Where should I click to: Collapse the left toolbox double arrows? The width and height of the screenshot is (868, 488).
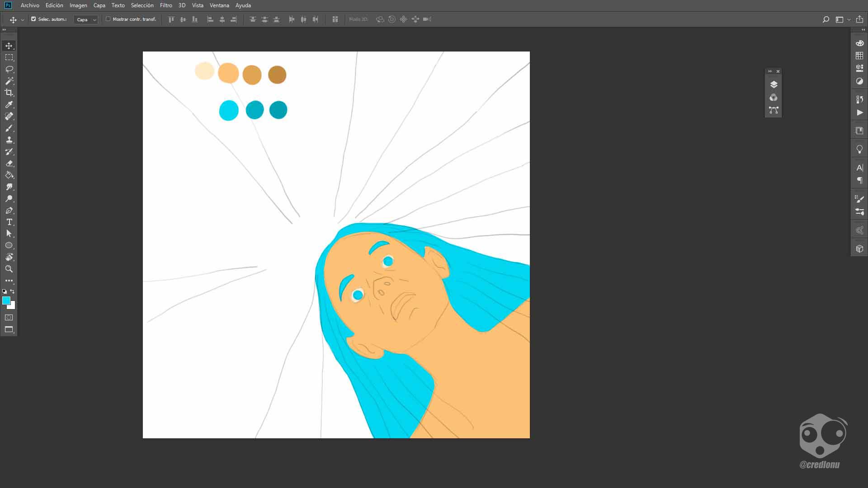click(x=4, y=30)
